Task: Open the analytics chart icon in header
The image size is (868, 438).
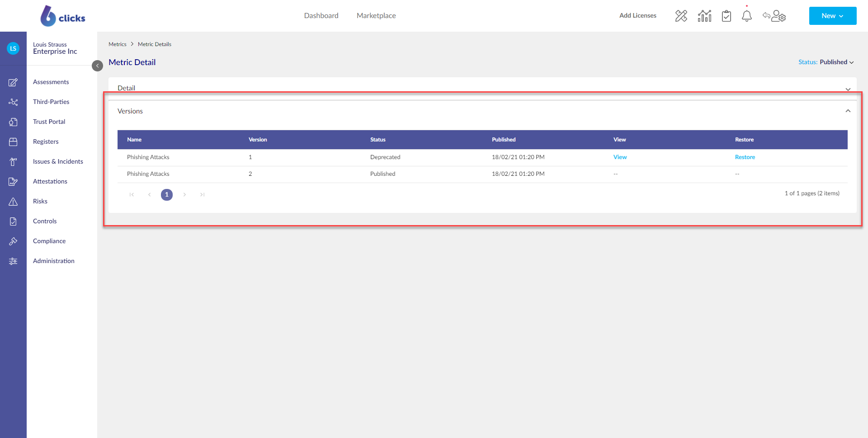Action: click(704, 16)
